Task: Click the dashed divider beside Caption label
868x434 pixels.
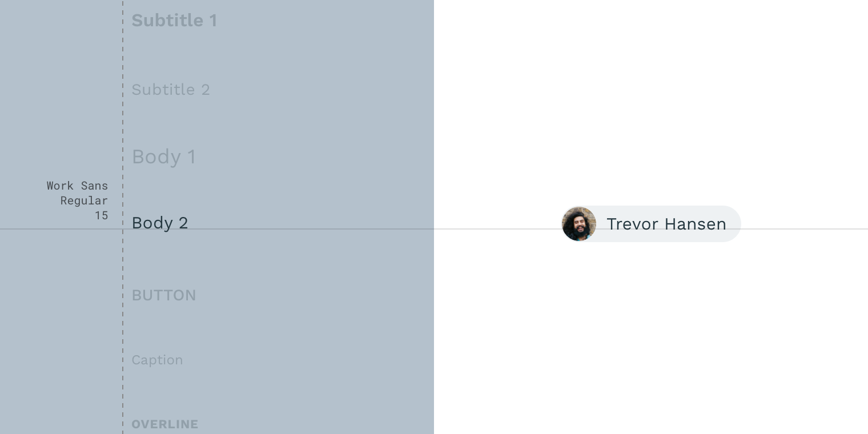Action: pos(123,360)
